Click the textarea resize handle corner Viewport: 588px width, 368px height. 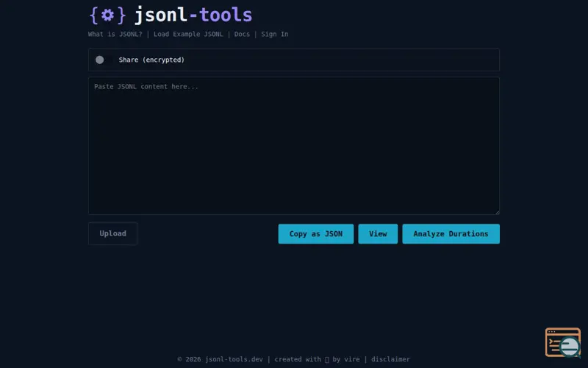(498, 212)
